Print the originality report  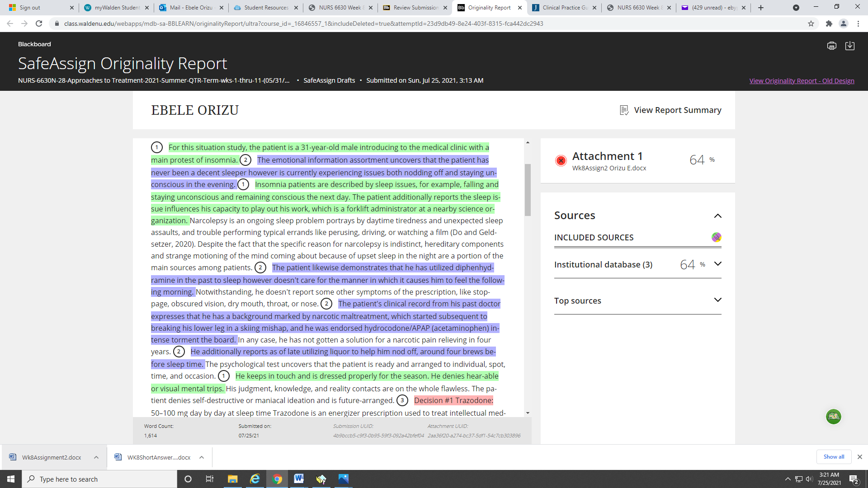(x=831, y=46)
